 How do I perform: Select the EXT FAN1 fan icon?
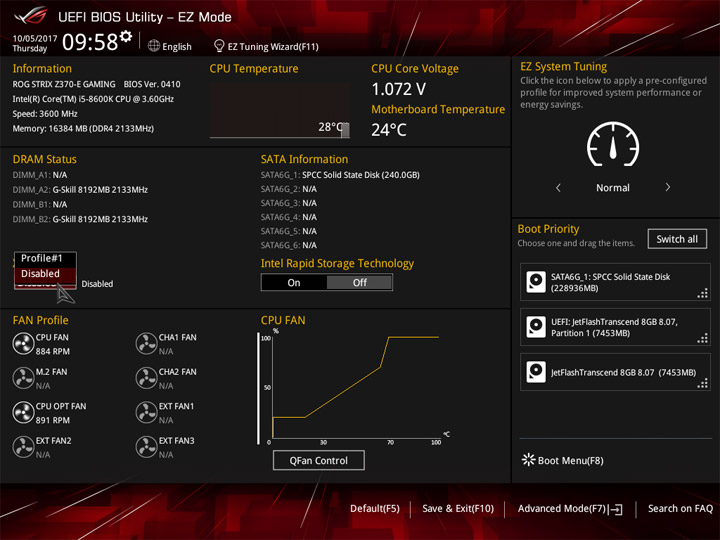pos(146,412)
